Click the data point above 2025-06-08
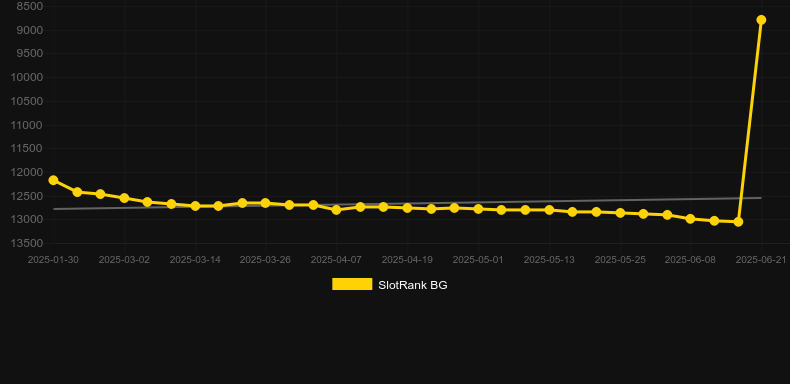Screen dimensions: 790x384 point(690,219)
